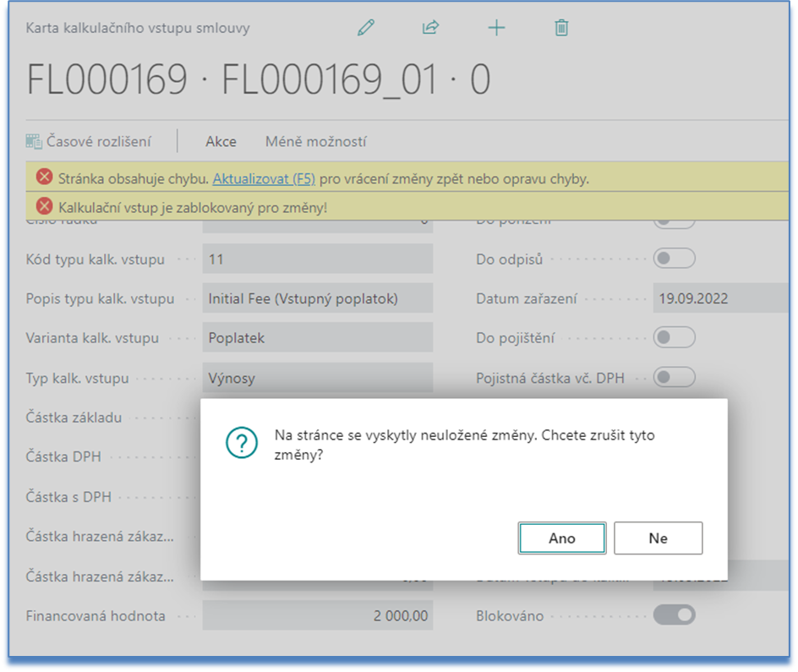Click the Aktualizovat (F5) link
This screenshot has width=798, height=672.
264,178
